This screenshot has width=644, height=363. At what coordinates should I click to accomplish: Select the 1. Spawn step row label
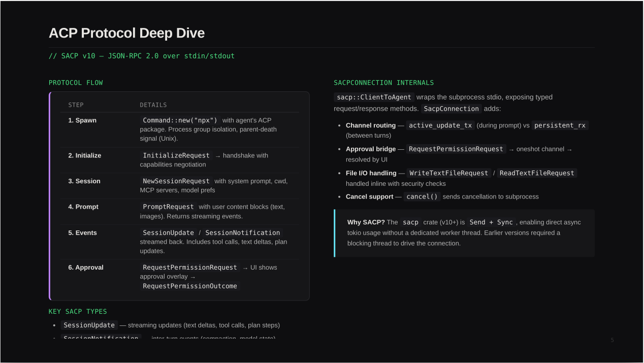82,120
